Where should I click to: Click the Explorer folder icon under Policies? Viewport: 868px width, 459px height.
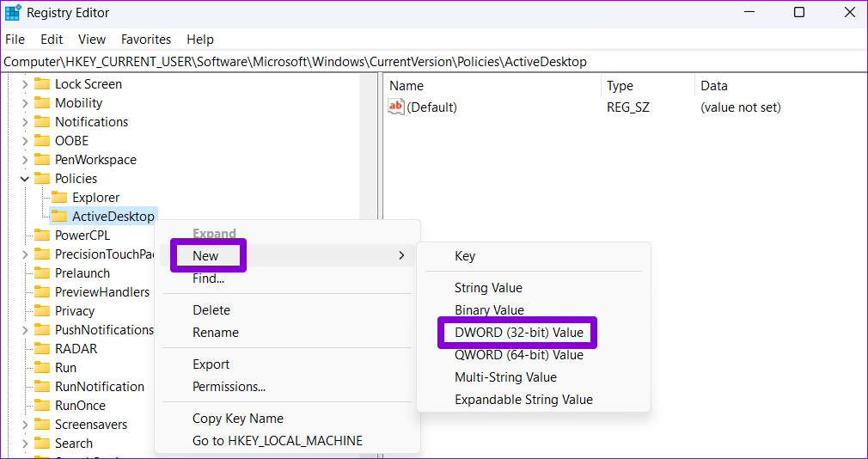click(59, 198)
